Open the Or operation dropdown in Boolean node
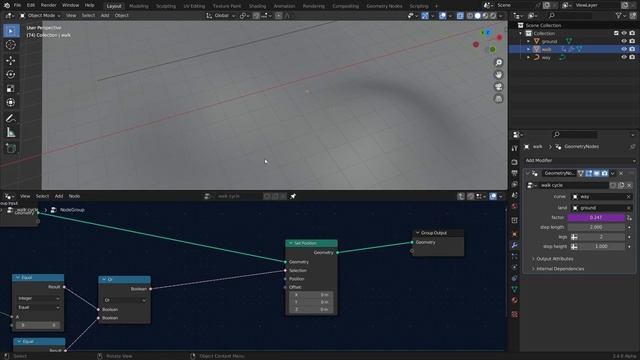This screenshot has height=360, width=640. pyautogui.click(x=124, y=300)
